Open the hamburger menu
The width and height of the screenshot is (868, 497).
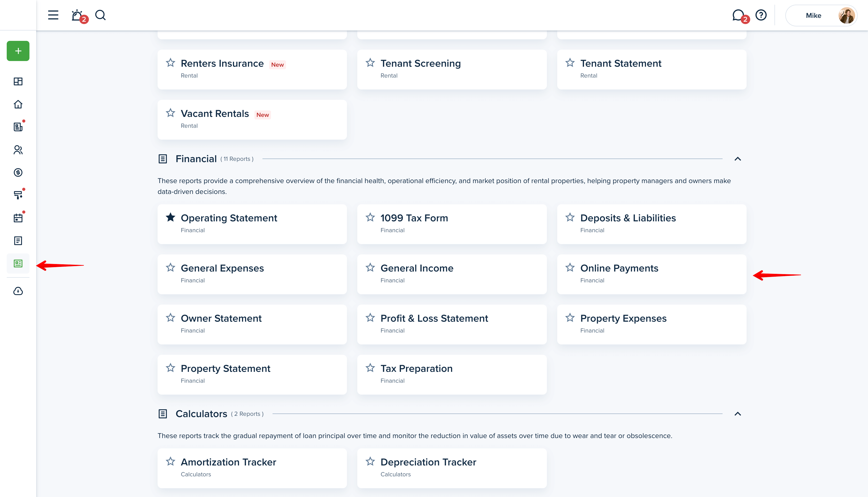click(53, 15)
